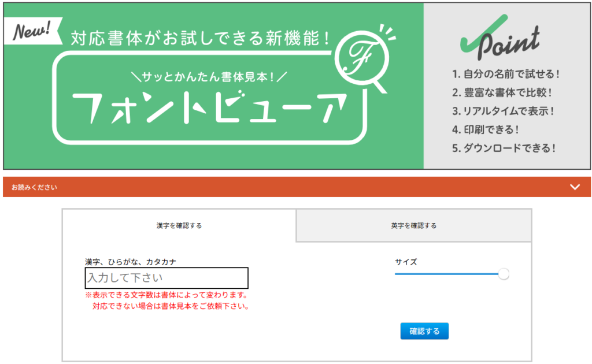Click the green checkmark Point logo
The image size is (592, 364).
[x=499, y=39]
